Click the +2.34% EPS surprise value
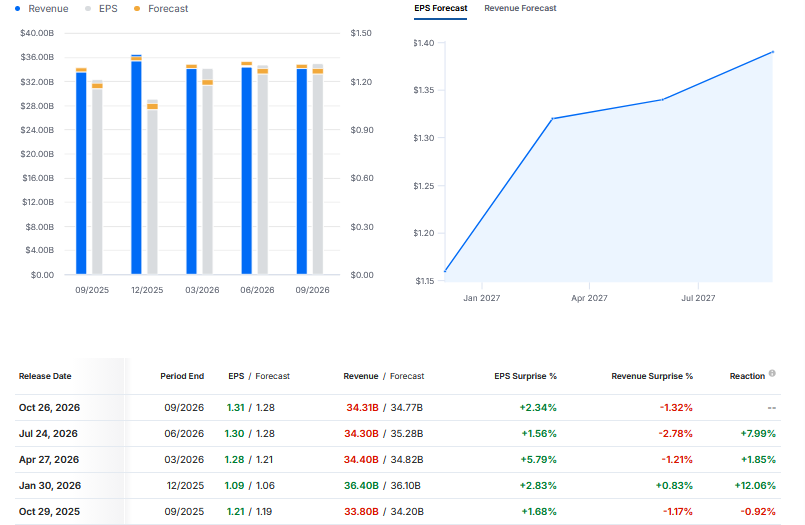Screen dimensions: 805x525 point(538,407)
